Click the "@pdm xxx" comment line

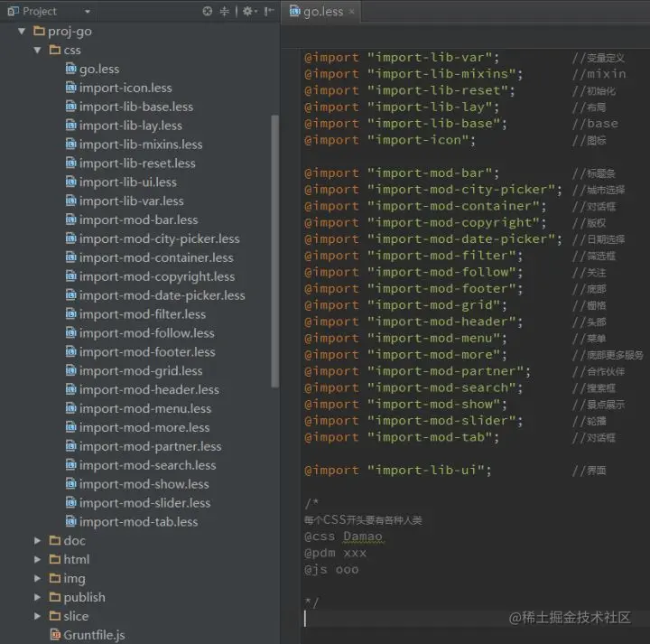pos(335,553)
